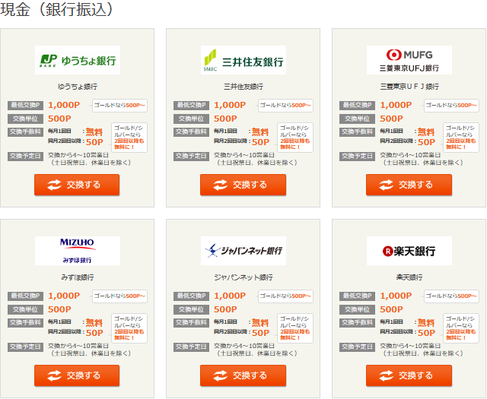Click the ゆうちょ銀行 logo image

pyautogui.click(x=77, y=60)
